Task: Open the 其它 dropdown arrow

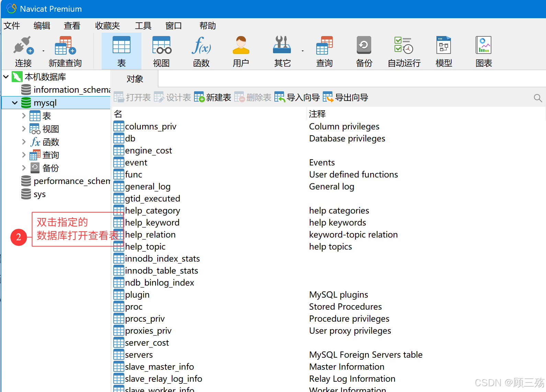Action: pyautogui.click(x=303, y=51)
